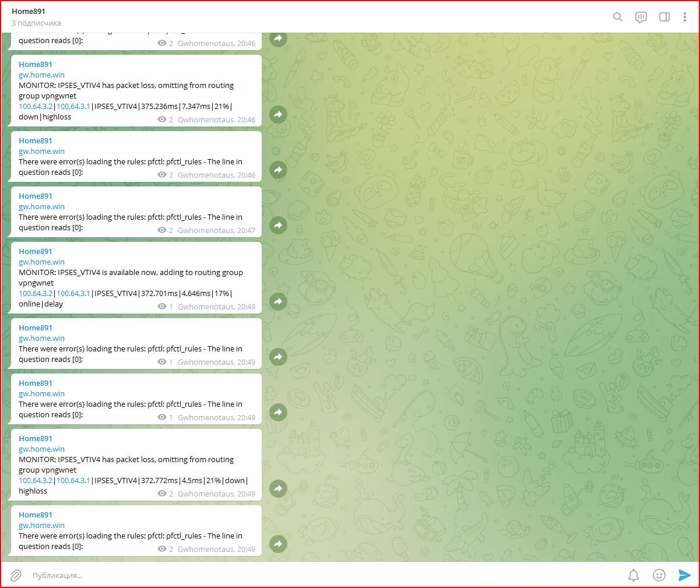This screenshot has height=588, width=700.
Task: Open the three-dot more options menu
Action: click(684, 17)
